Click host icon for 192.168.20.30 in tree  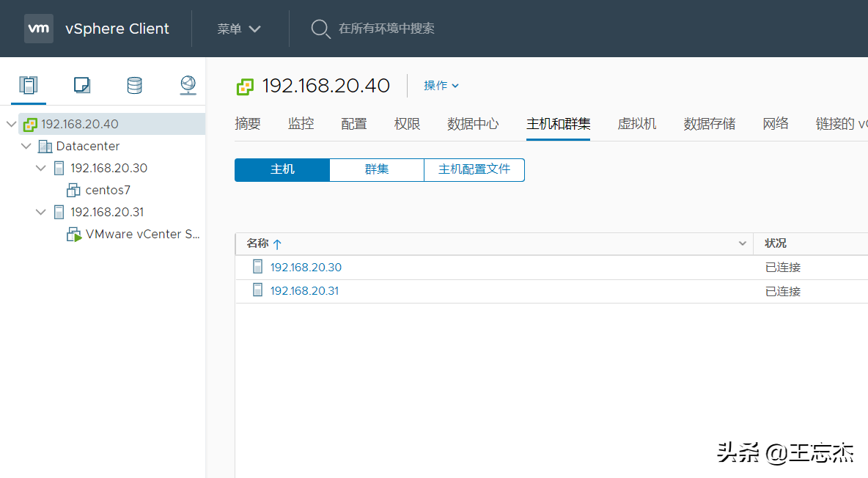59,169
